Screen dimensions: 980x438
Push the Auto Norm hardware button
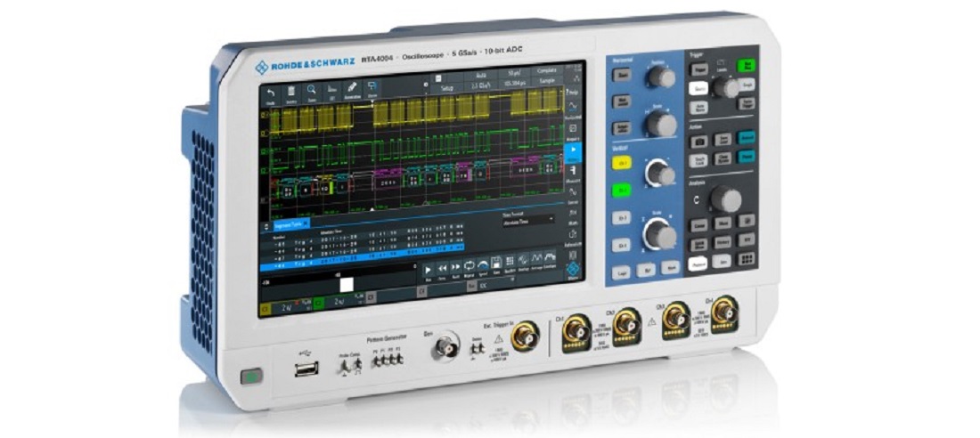click(699, 108)
